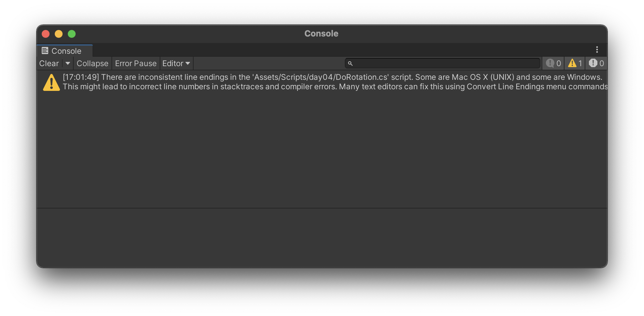Clear all console messages
644x316 pixels.
[x=49, y=63]
